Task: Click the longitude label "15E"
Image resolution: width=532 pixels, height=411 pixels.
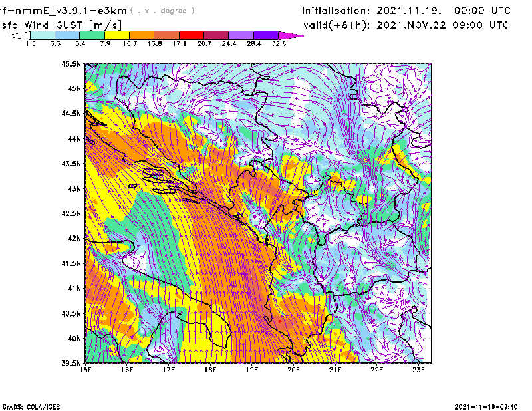Action: click(x=85, y=370)
